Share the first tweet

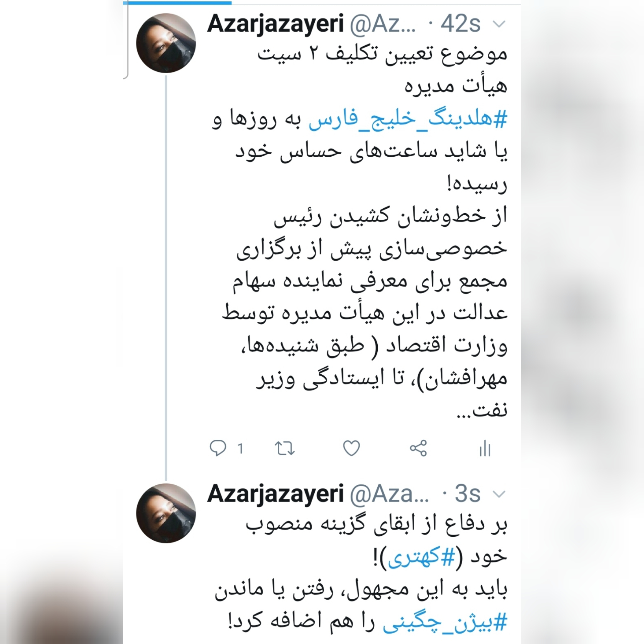coord(418,448)
